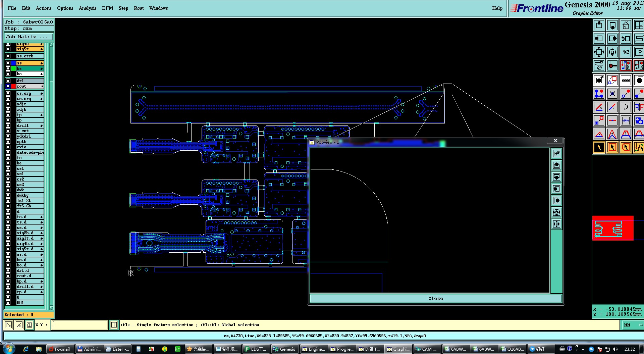The height and width of the screenshot is (354, 644).
Task: Click the zoom out expanding arrows icon
Action: click(x=599, y=52)
